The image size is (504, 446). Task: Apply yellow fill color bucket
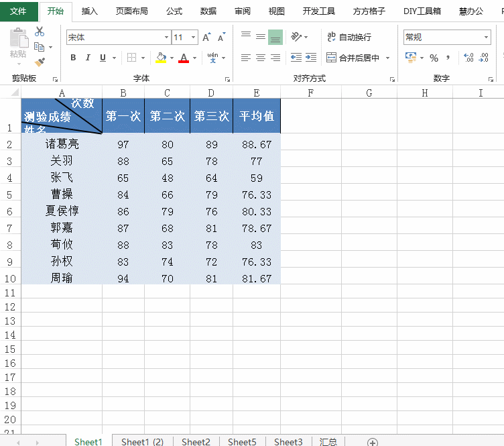(161, 58)
